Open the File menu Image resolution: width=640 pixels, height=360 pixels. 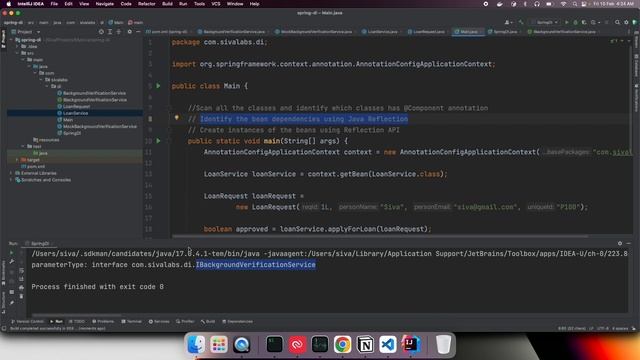54,4
